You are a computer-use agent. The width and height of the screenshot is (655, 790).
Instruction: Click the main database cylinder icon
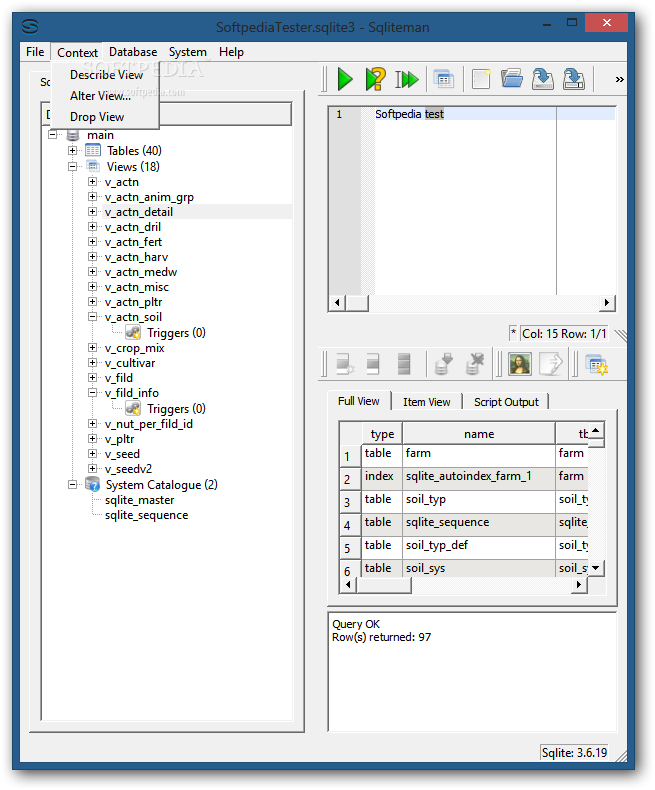pos(73,135)
